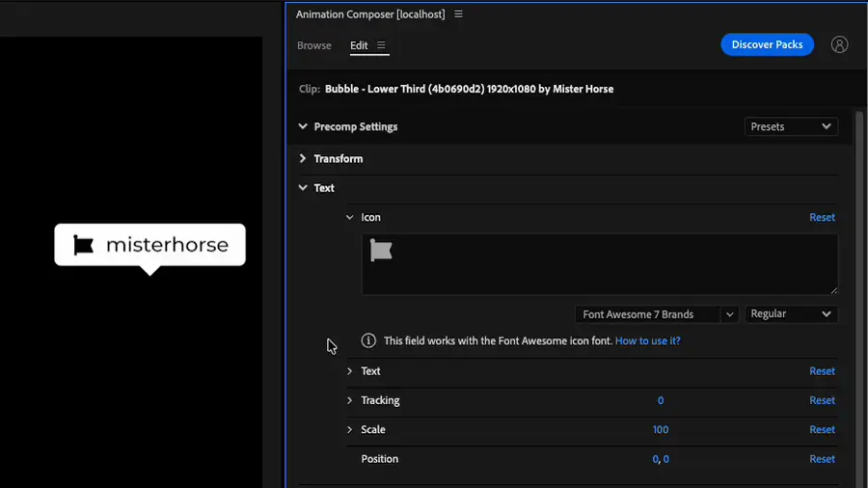Click the misterhorse bubble in preview
The width and height of the screenshot is (868, 488).
pos(150,245)
